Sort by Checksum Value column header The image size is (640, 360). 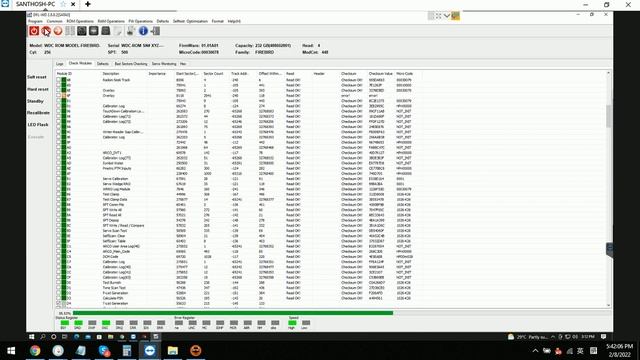380,74
